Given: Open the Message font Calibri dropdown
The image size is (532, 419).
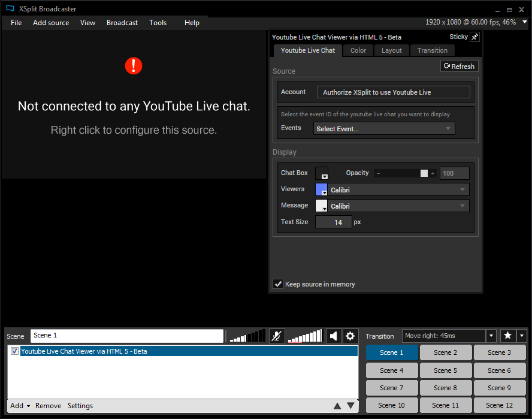Looking at the screenshot, I should [x=398, y=206].
